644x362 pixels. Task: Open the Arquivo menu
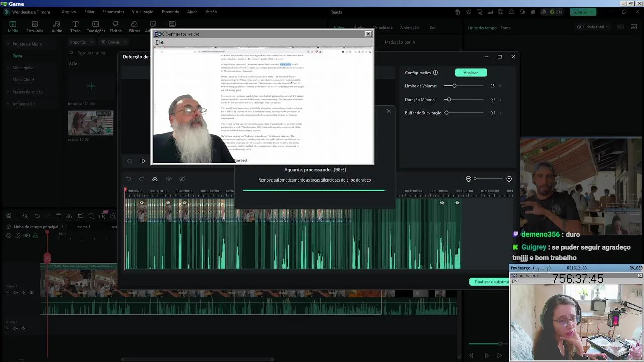[69, 12]
